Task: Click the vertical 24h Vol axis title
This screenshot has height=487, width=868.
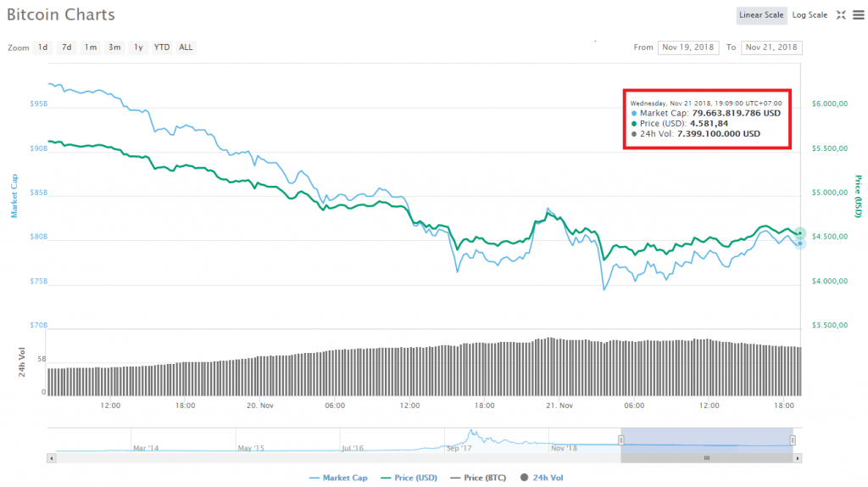Action: (22, 362)
